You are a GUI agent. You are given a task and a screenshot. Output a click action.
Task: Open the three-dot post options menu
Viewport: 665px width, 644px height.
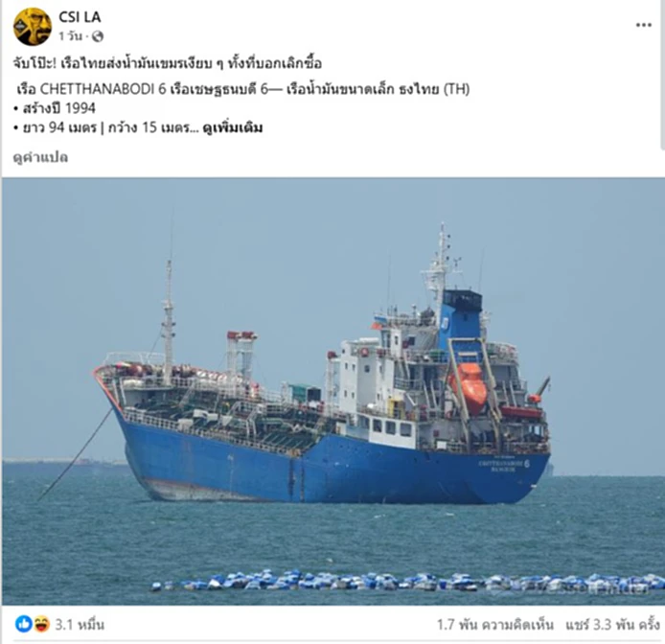[643, 26]
